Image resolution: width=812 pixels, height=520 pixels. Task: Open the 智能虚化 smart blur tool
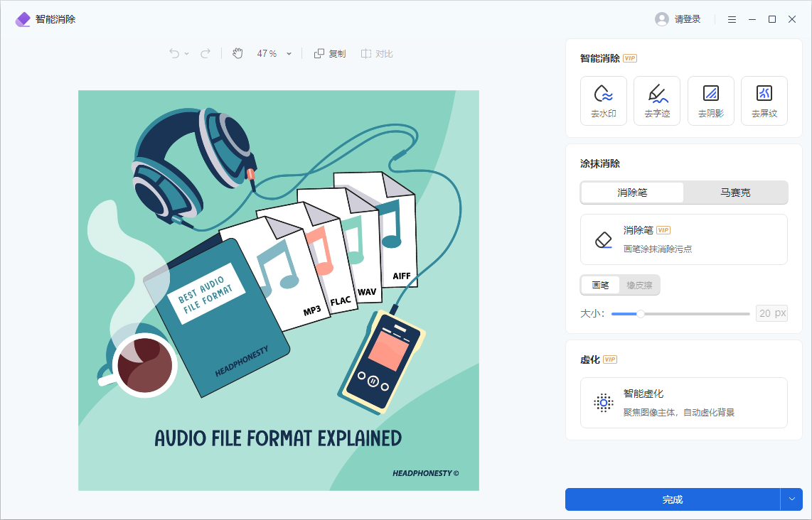(x=683, y=403)
